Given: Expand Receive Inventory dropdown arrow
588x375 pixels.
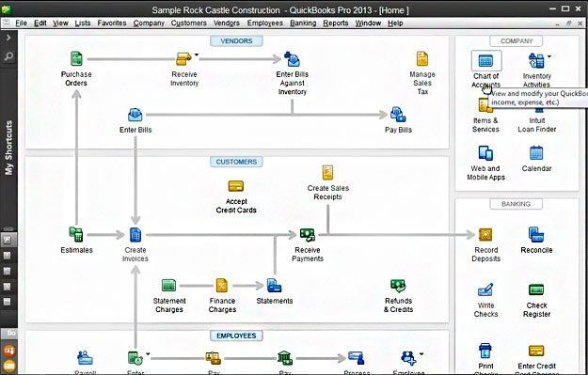Looking at the screenshot, I should [197, 55].
